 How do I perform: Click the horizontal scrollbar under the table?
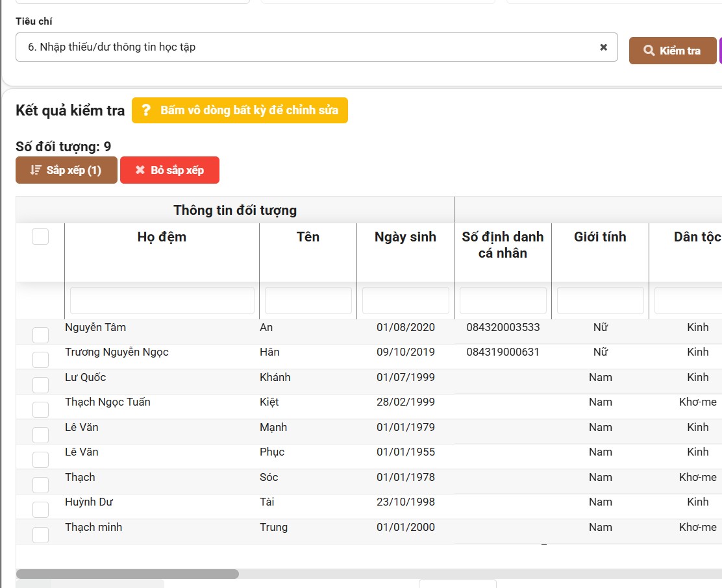pos(127,574)
